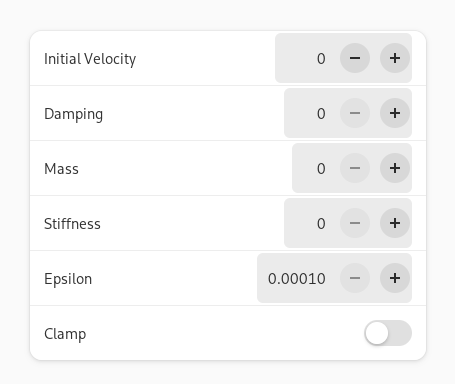The height and width of the screenshot is (384, 455).
Task: Select the Stiffness value field
Action: [311, 223]
